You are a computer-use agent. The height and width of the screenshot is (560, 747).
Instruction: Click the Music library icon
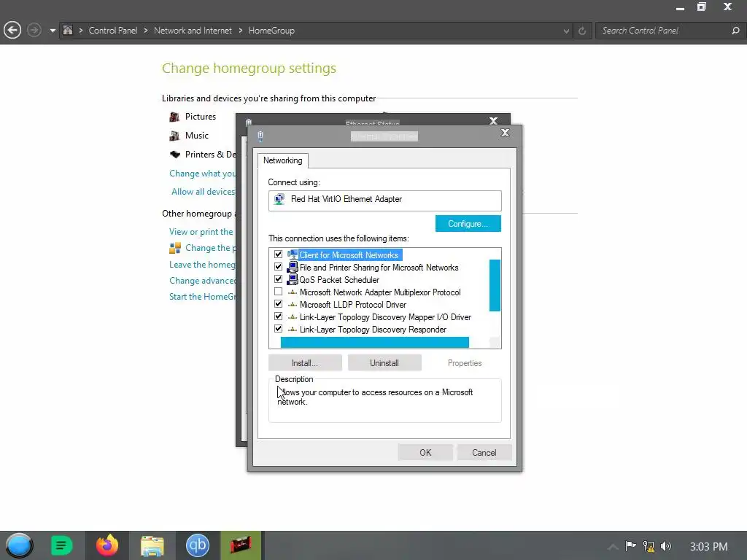[175, 136]
